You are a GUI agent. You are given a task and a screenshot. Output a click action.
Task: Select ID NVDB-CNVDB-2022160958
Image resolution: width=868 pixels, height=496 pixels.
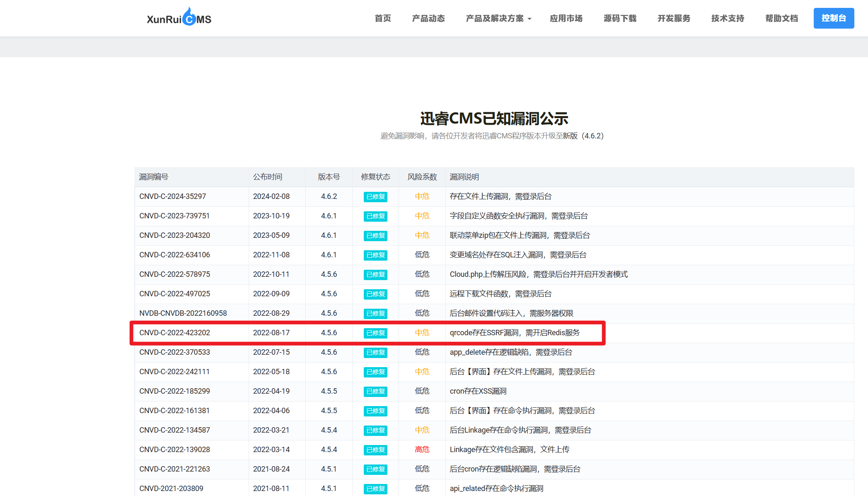(183, 313)
